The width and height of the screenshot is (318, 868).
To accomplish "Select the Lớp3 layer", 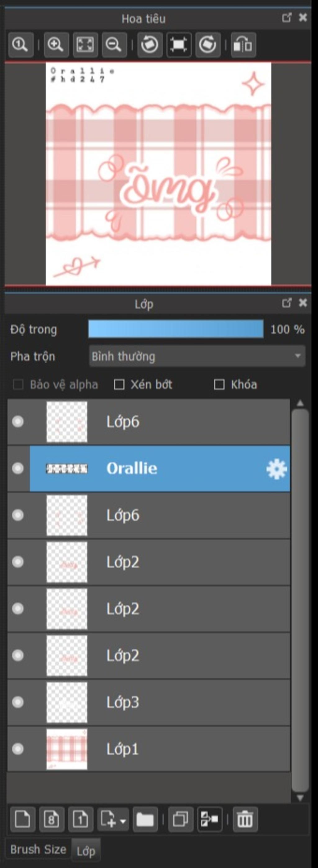I will [x=148, y=702].
